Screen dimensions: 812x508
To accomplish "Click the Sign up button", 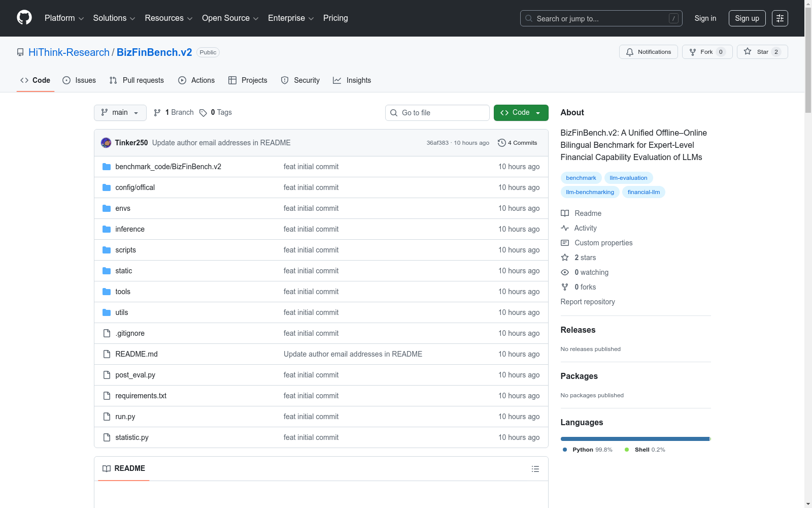I will tap(747, 18).
